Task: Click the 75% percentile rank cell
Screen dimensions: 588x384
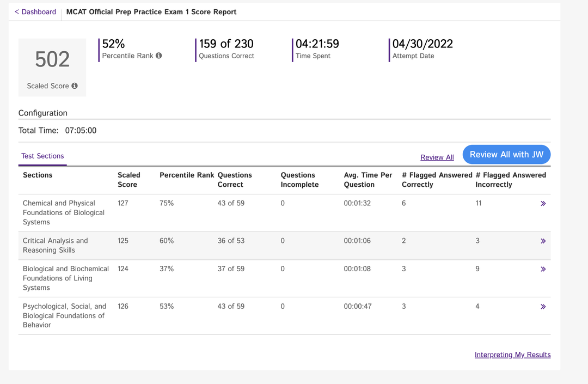Action: tap(167, 203)
